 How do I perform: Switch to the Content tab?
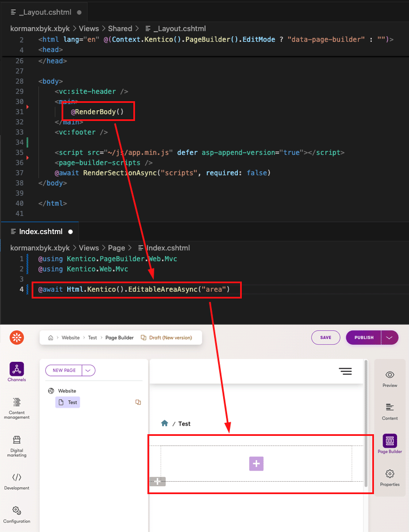[390, 411]
